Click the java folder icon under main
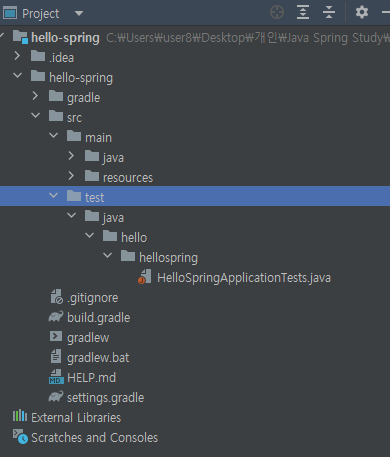 click(x=92, y=156)
